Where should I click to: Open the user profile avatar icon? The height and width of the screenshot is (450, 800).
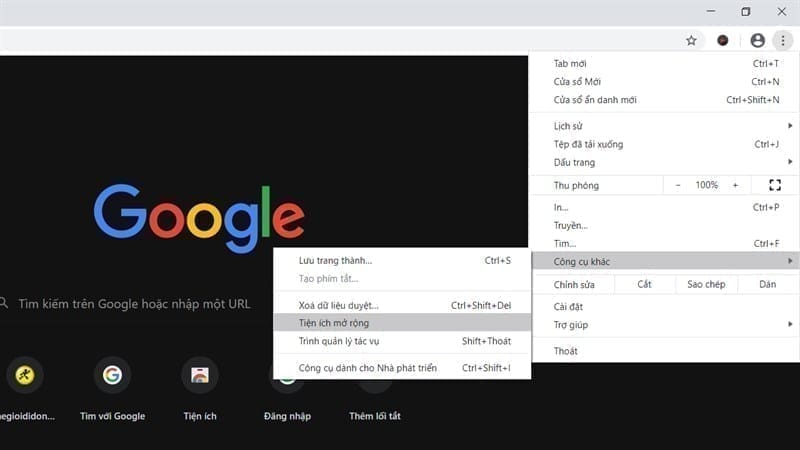757,40
